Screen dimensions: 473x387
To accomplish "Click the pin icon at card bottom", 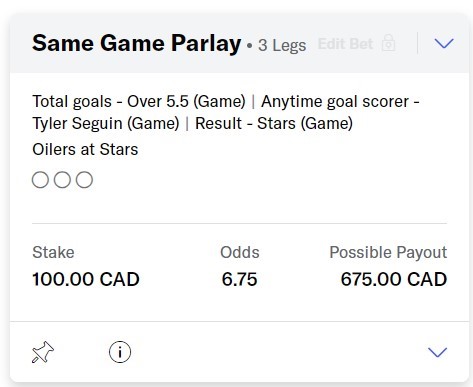I will (43, 352).
